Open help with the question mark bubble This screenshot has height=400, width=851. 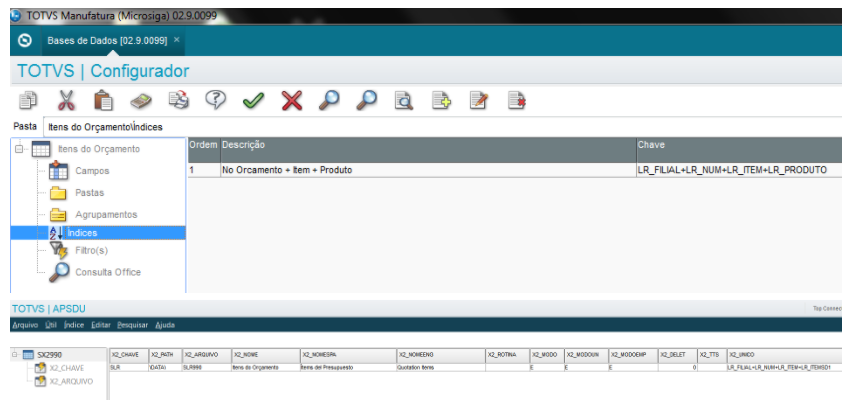tap(215, 100)
